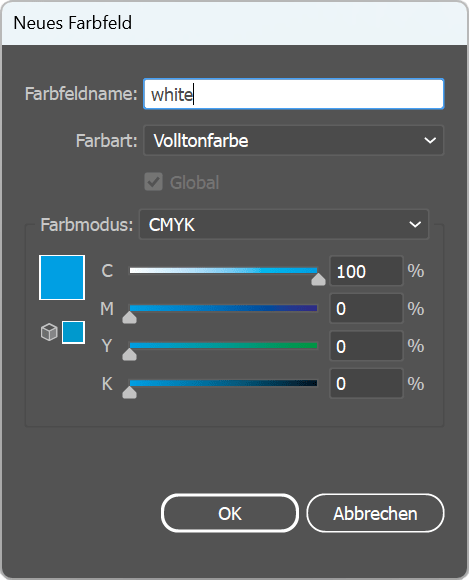Open the Farbart Volltonfarbe dropdown
469x580 pixels.
tap(293, 141)
